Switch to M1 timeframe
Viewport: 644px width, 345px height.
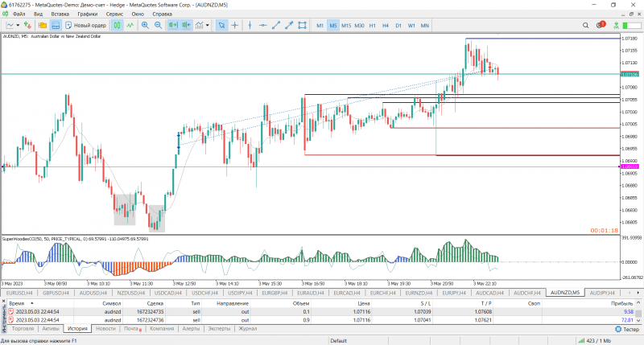pyautogui.click(x=320, y=26)
